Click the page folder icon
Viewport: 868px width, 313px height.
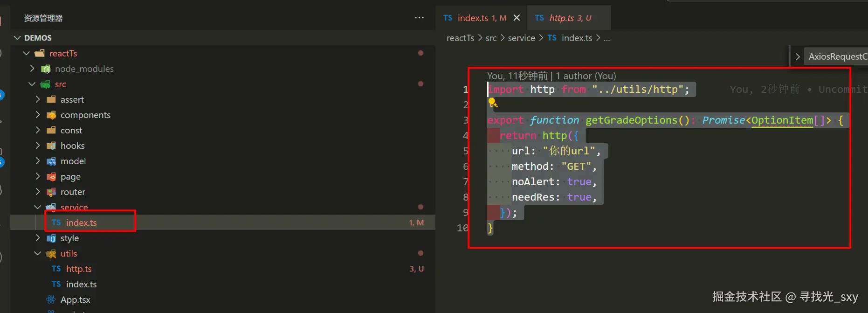point(51,177)
